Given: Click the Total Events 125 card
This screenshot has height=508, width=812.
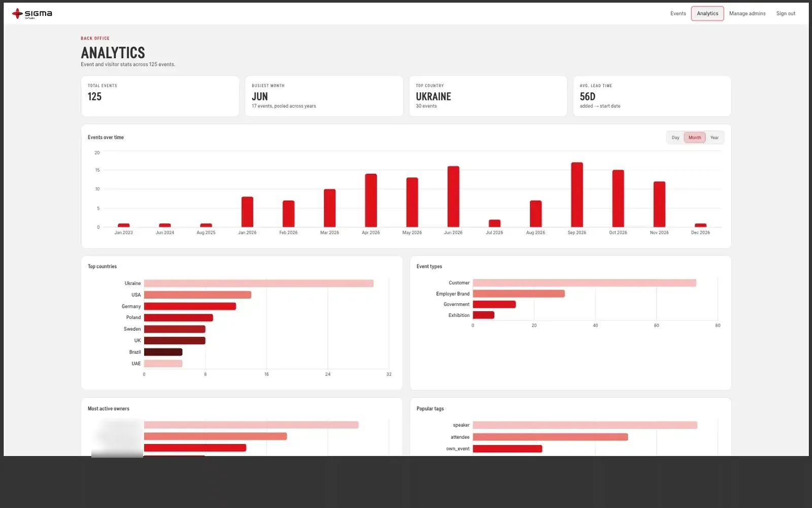Looking at the screenshot, I should 160,96.
